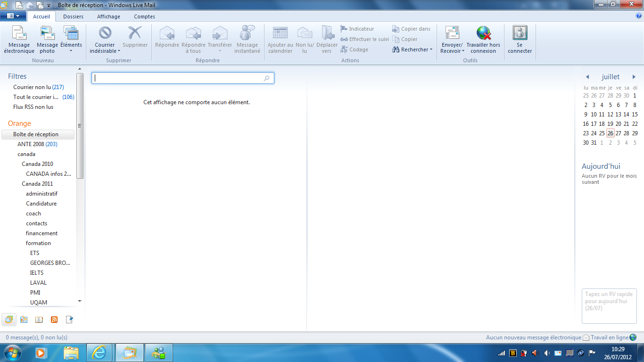Viewport: 644px width, 362px height.
Task: Switch to Calendar view shortcut
Action: pos(24,320)
